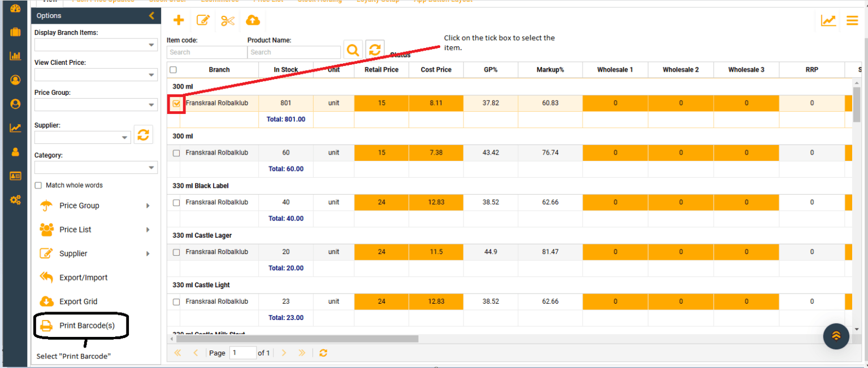Click the cloud upload icon in toolbar
Screen dimensions: 868x368
(253, 21)
